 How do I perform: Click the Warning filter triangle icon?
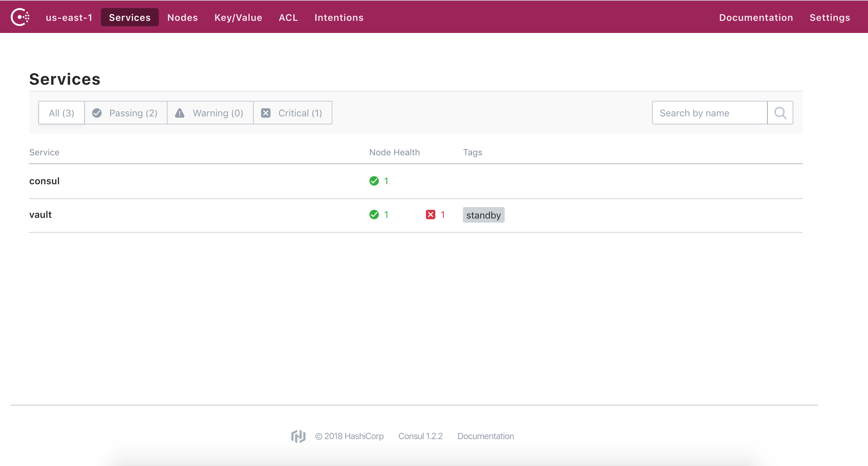tap(180, 113)
